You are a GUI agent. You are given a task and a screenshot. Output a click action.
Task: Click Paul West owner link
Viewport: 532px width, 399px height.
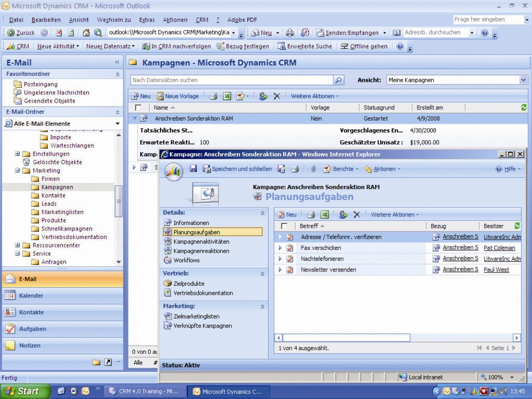point(497,270)
